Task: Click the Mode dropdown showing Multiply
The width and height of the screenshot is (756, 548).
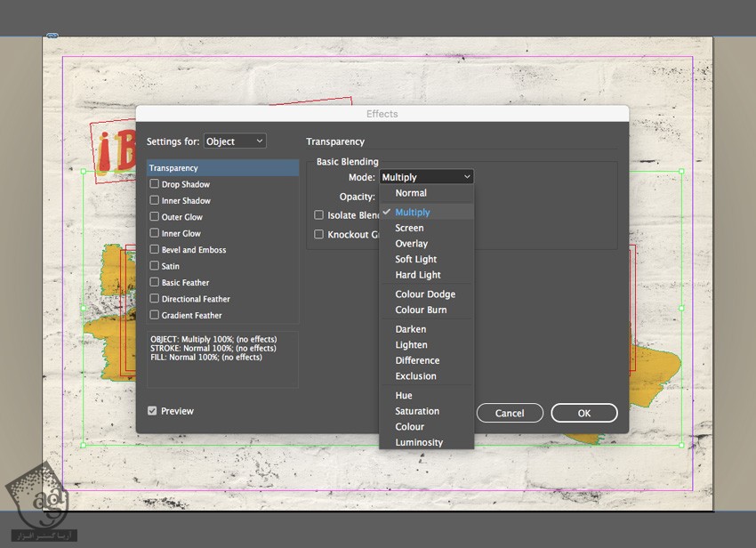Action: (426, 177)
